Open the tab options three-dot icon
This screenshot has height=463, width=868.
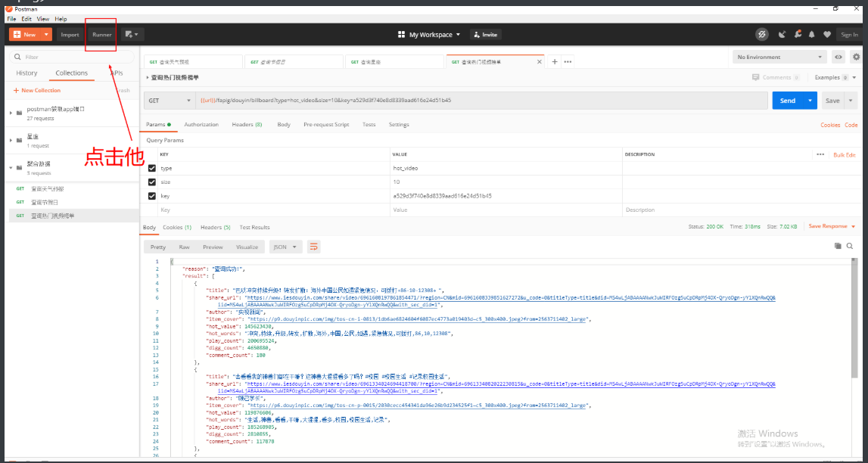point(568,62)
